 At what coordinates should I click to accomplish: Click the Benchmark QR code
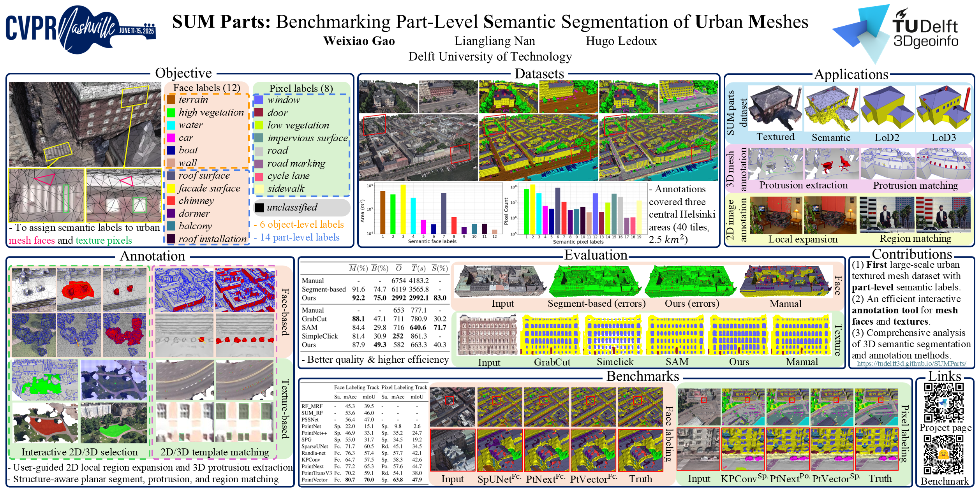pyautogui.click(x=944, y=454)
